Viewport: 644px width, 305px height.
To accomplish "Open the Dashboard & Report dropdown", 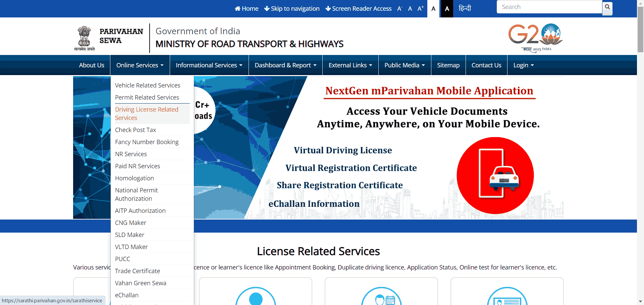I will pos(285,65).
